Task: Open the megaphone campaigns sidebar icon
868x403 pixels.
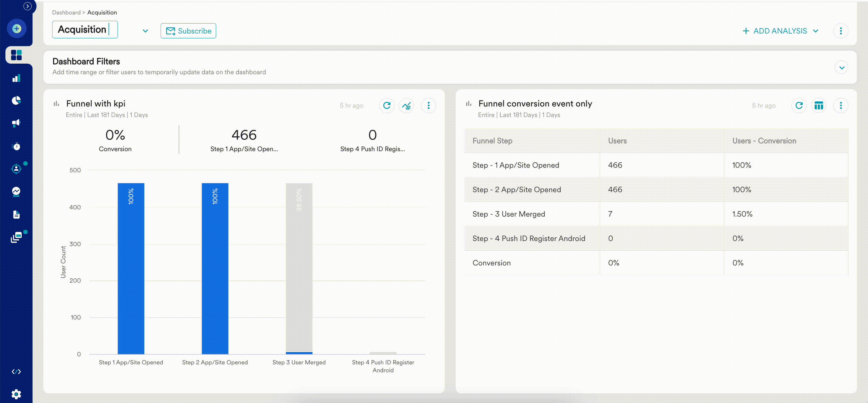Action: 16,123
